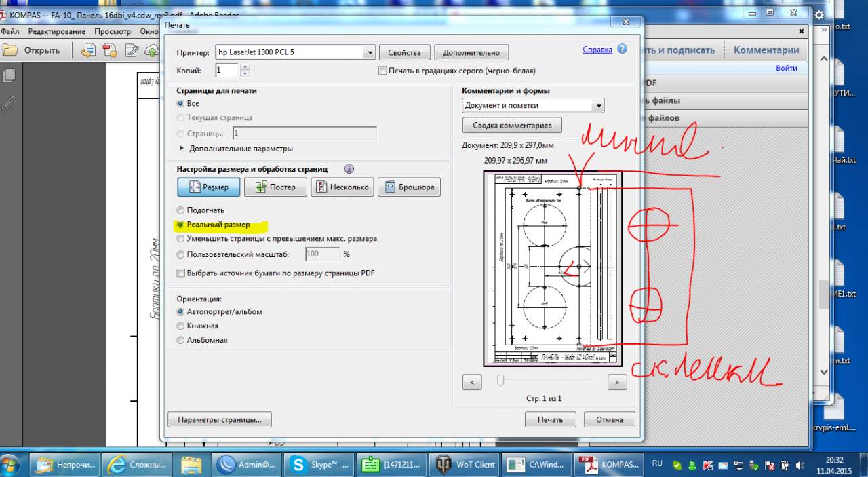868x477 pixels.
Task: Select the Несколько pages per sheet mode
Action: (x=342, y=187)
